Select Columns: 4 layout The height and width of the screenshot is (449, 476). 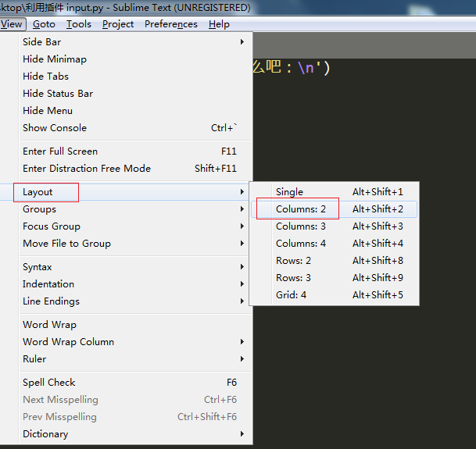334,244
